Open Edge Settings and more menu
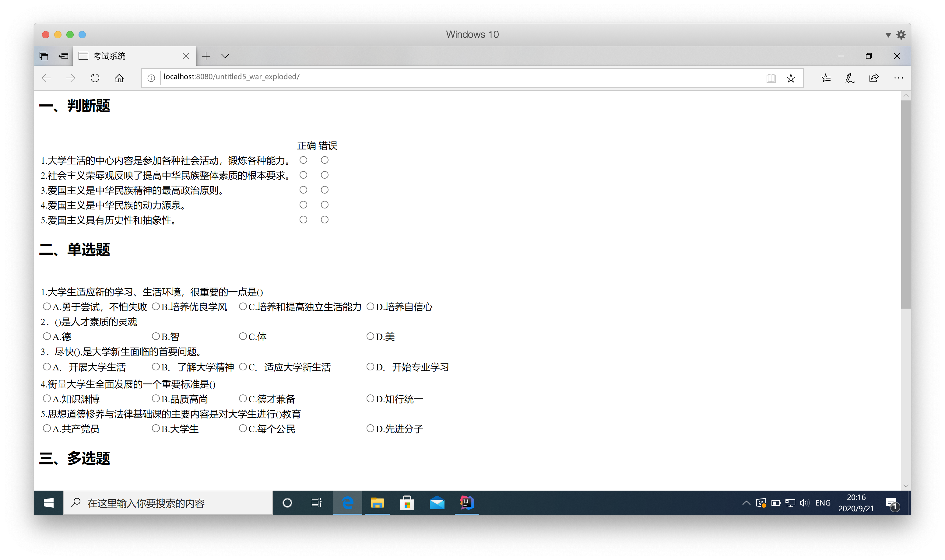 898,78
